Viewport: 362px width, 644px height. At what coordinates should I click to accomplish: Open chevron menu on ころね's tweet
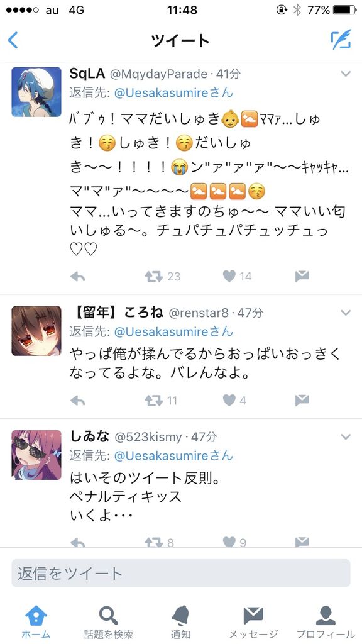coord(346,313)
